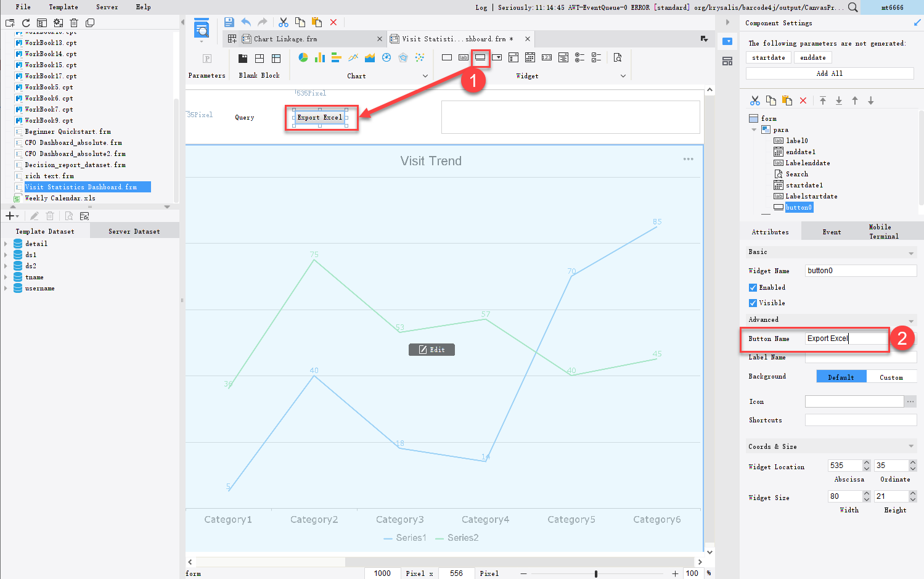Save the current template

[x=228, y=22]
